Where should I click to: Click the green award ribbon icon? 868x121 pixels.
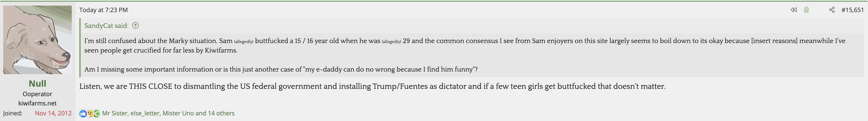click(x=806, y=10)
